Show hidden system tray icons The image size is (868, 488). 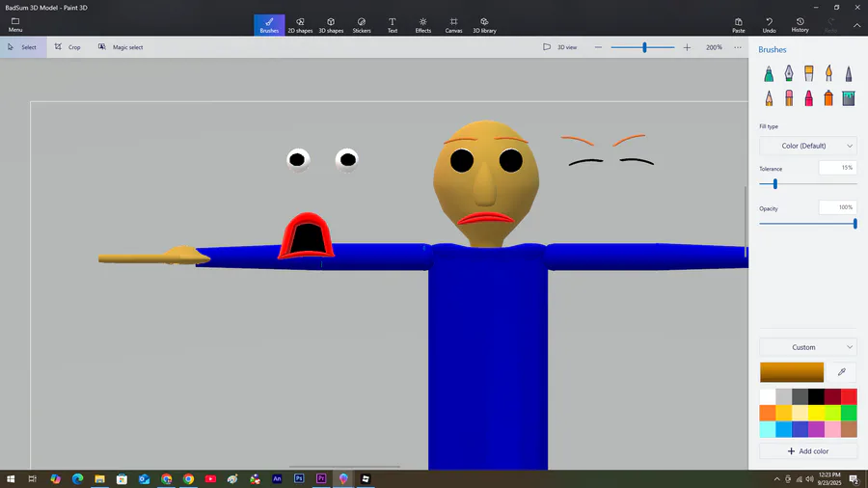click(x=776, y=479)
